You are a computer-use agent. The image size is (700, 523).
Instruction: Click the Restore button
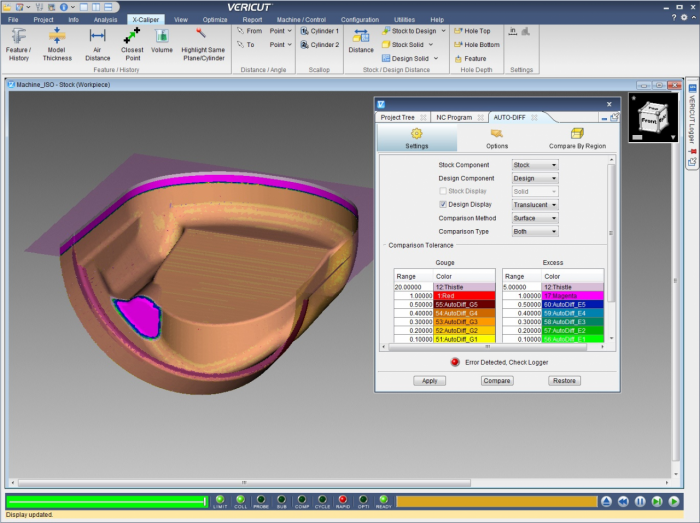pyautogui.click(x=564, y=380)
